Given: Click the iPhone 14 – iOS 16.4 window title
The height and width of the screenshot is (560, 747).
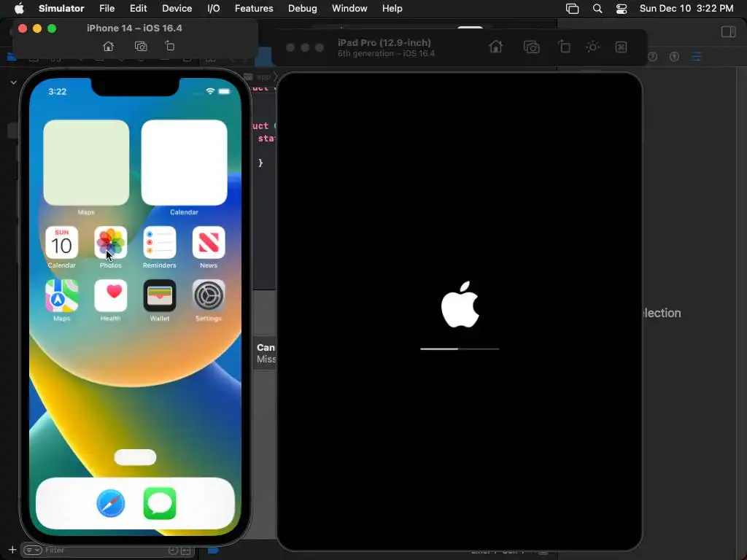Looking at the screenshot, I should [134, 28].
